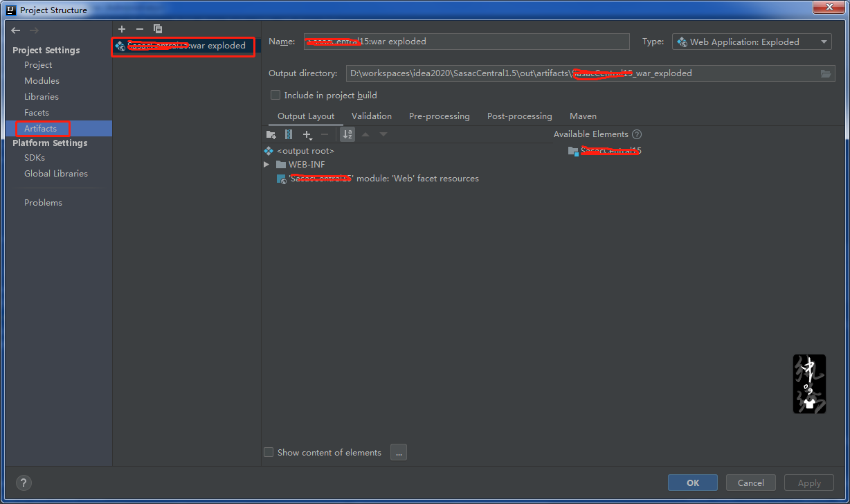Copy the selected artifact

[158, 29]
